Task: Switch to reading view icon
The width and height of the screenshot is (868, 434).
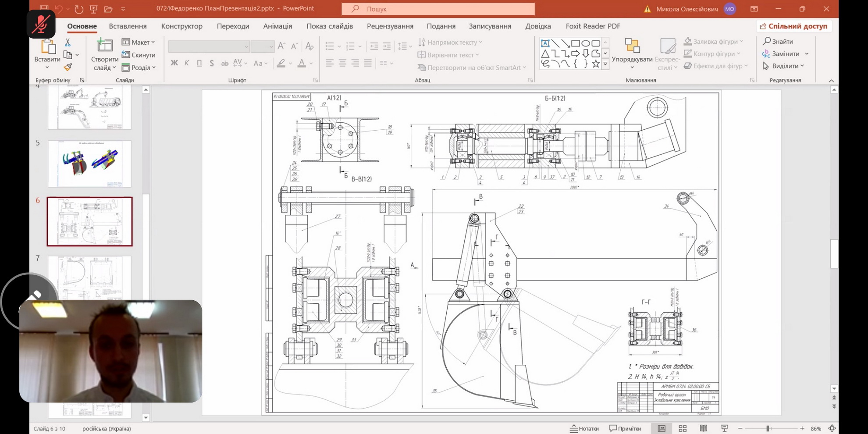Action: coord(704,428)
